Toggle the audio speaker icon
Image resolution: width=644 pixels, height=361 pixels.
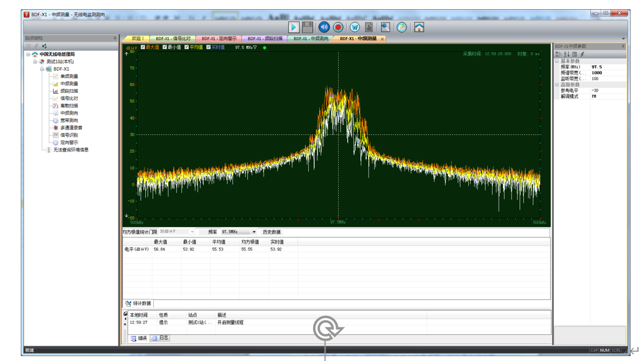324,27
